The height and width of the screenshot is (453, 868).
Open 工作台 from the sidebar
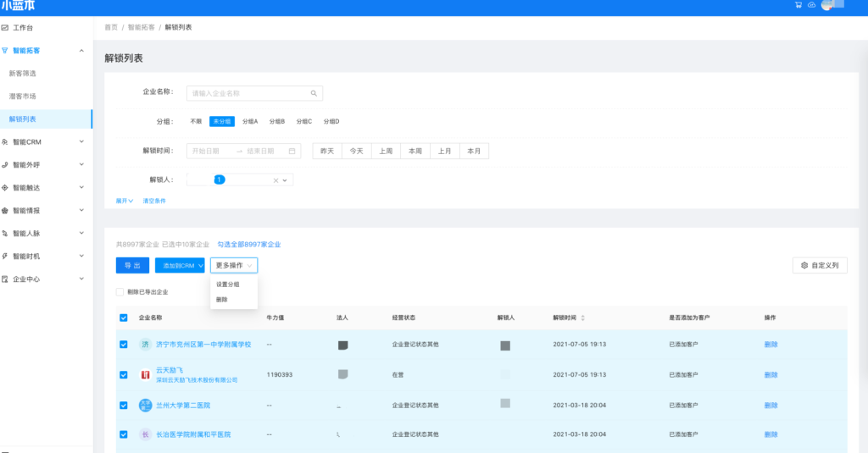click(x=25, y=27)
